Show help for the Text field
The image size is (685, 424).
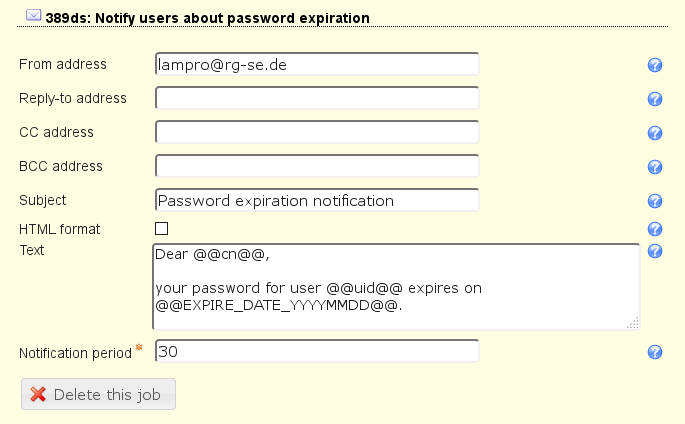pos(656,251)
